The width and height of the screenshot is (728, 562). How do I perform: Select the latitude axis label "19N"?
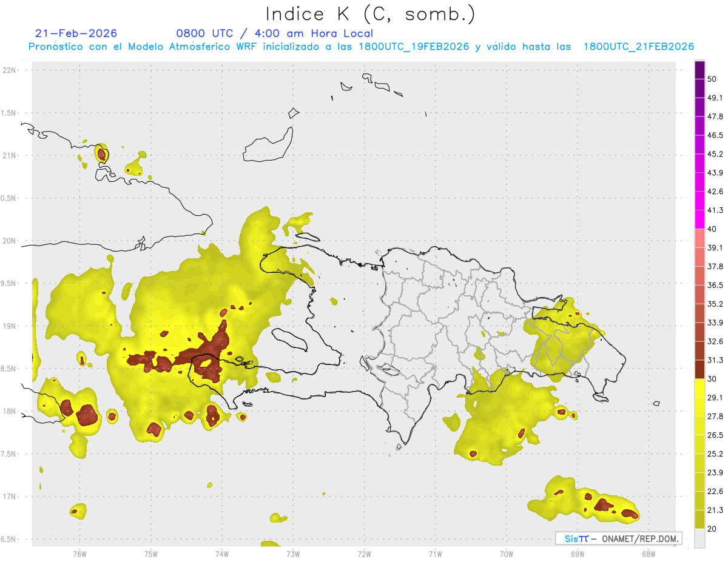[10, 326]
